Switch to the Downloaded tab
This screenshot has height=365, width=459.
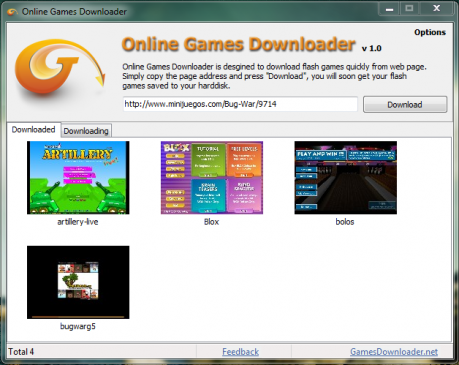coord(33,130)
